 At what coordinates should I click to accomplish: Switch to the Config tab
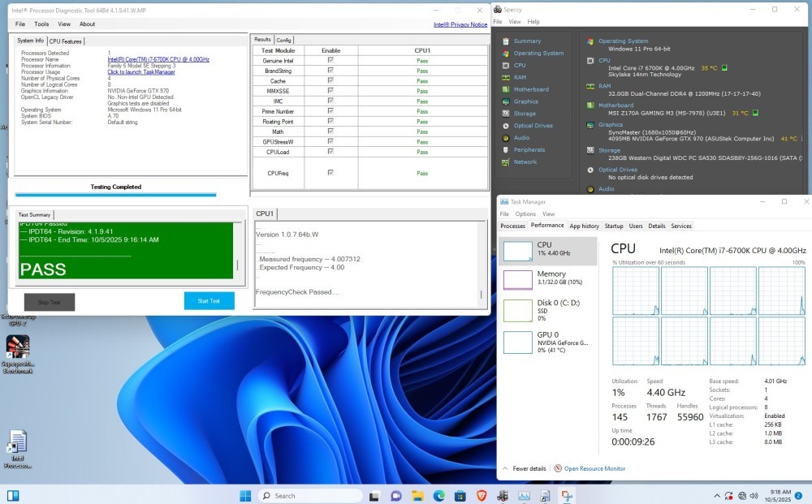(283, 40)
